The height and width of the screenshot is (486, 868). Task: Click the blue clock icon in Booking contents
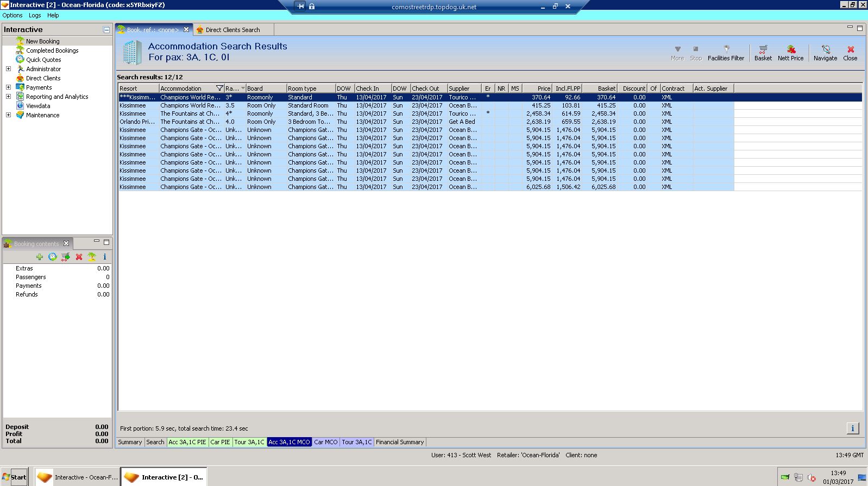53,257
